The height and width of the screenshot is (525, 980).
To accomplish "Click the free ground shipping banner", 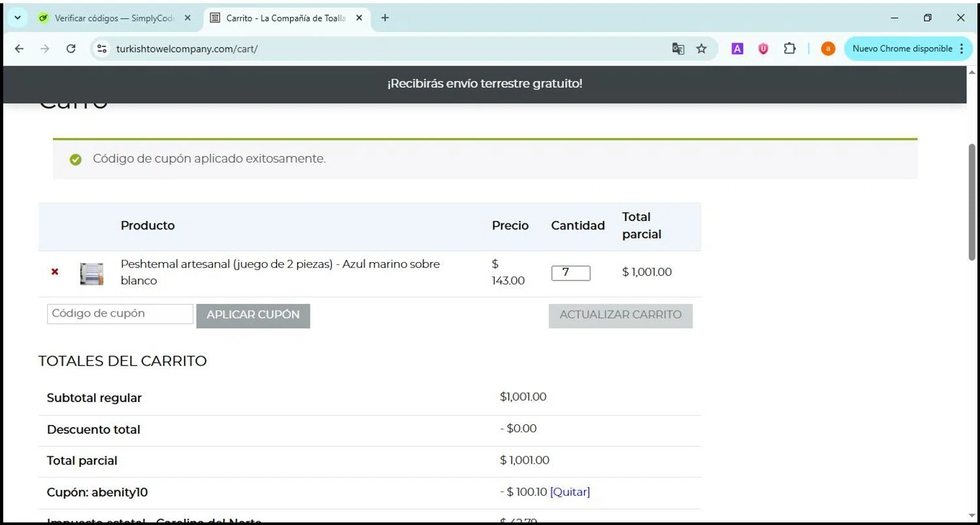I will coord(484,84).
